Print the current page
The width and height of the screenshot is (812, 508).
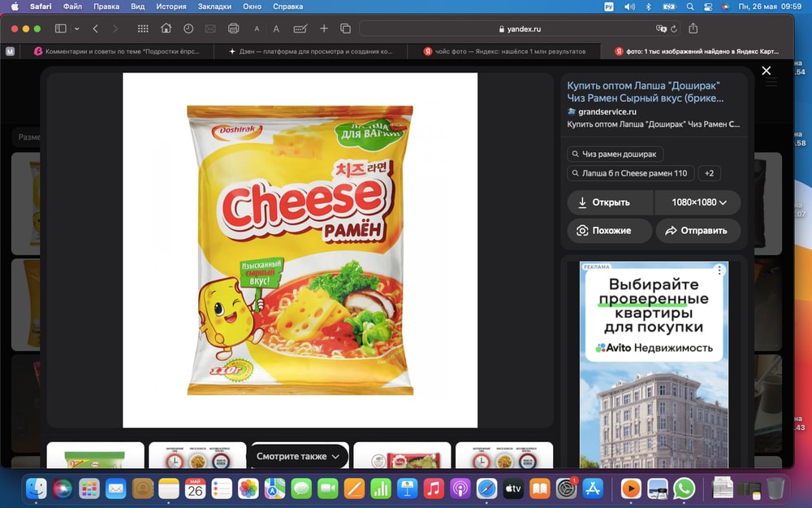(x=234, y=28)
